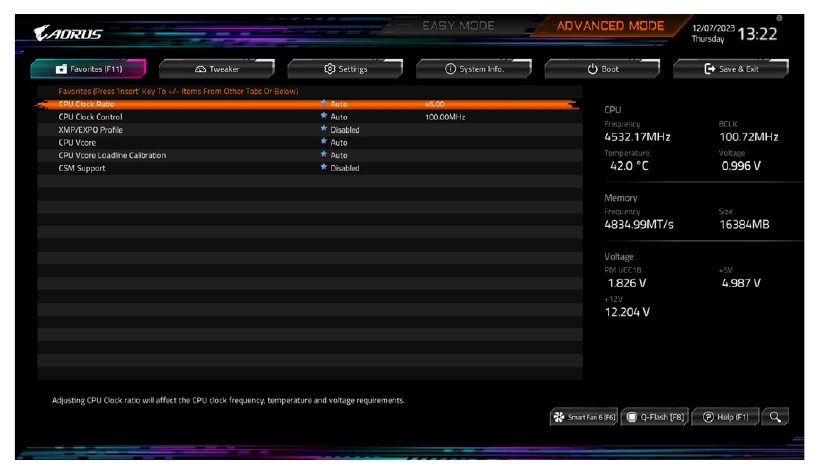
Task: Switch to the Tweaker tab
Action: tap(217, 69)
